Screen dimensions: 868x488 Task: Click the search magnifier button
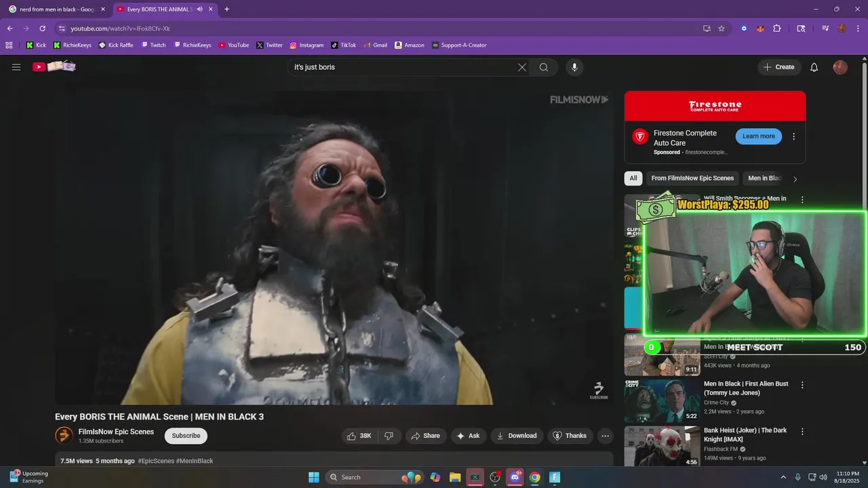coord(544,67)
